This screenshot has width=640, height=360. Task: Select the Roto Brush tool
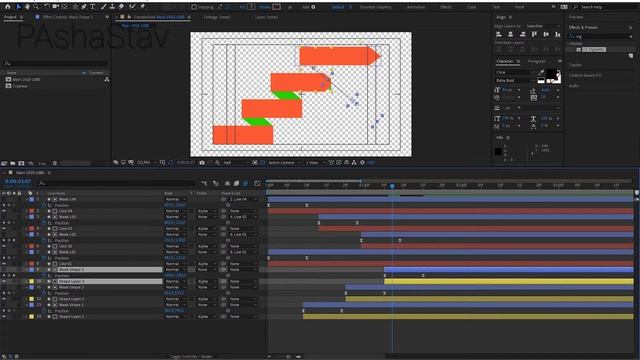click(132, 7)
